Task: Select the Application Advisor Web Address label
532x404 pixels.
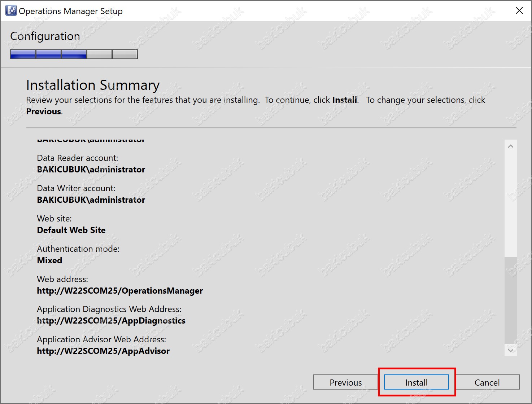Action: pyautogui.click(x=101, y=339)
